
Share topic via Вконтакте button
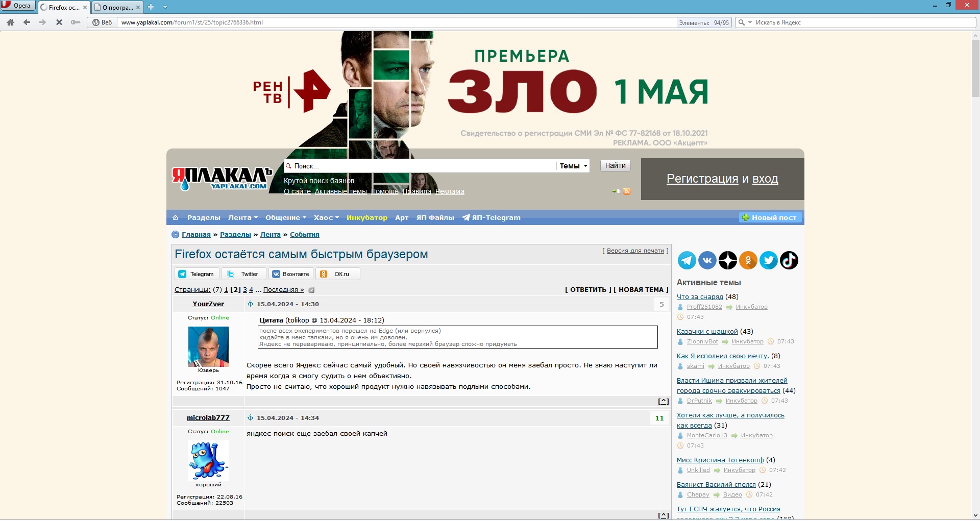291,274
